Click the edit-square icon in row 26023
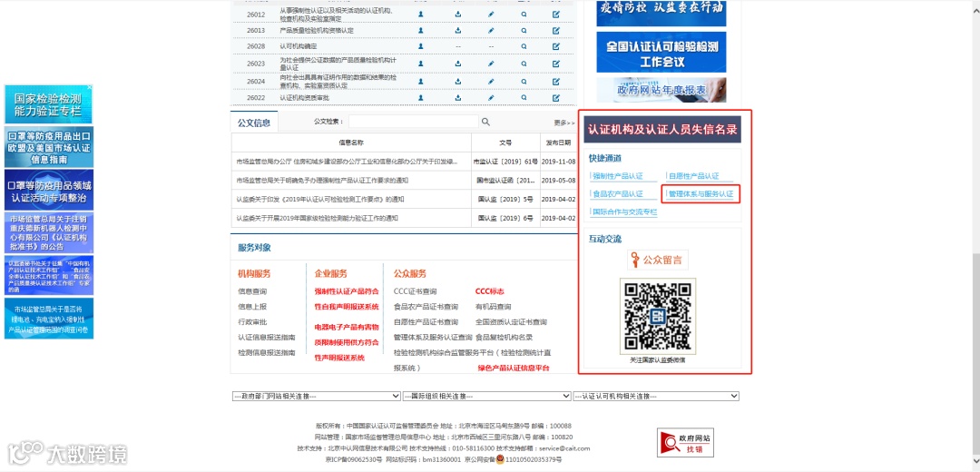Image resolution: width=980 pixels, height=472 pixels. (x=556, y=64)
